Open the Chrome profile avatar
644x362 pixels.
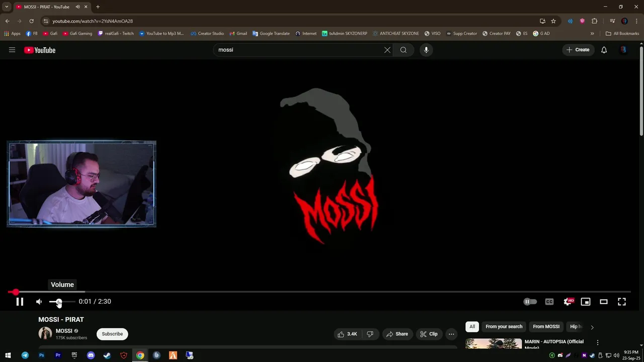pyautogui.click(x=624, y=21)
